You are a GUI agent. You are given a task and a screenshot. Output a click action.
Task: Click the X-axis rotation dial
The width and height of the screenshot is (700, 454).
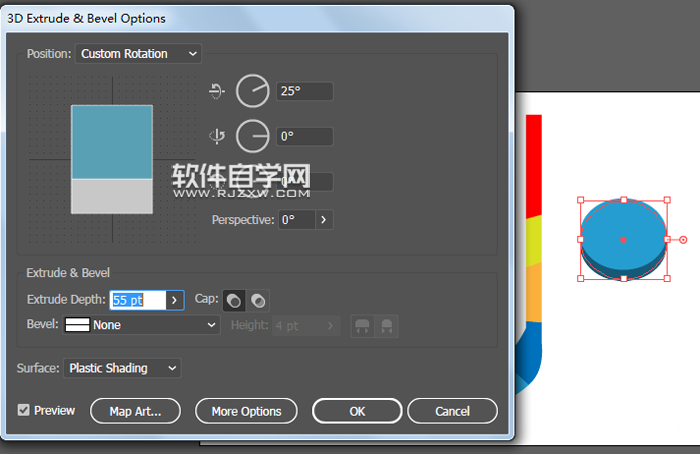253,91
